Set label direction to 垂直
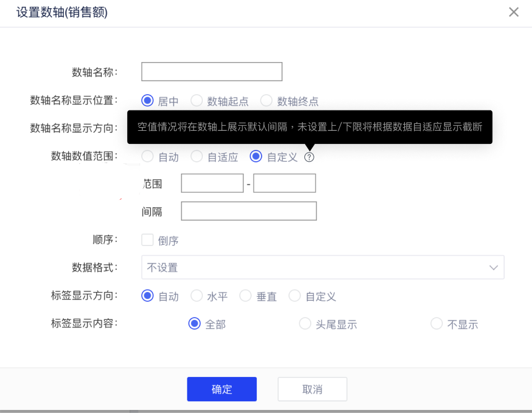Viewport: 532px width, 413px height. pos(246,296)
